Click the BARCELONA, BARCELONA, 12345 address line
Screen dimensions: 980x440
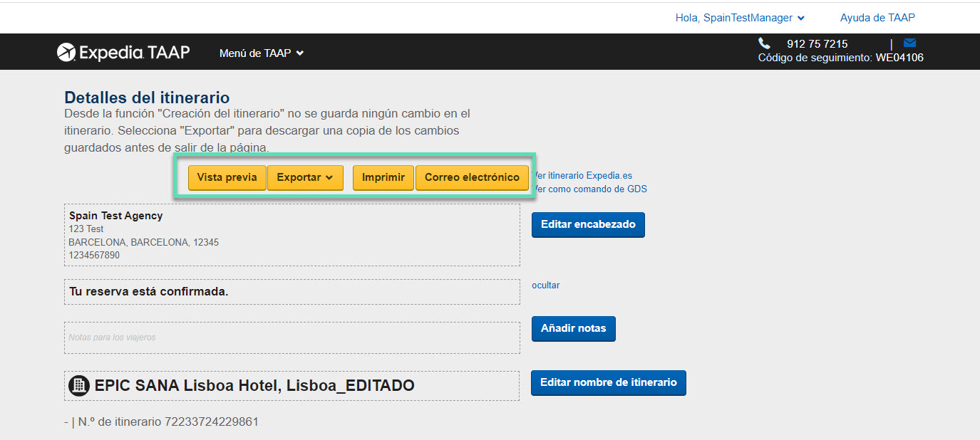pos(143,242)
